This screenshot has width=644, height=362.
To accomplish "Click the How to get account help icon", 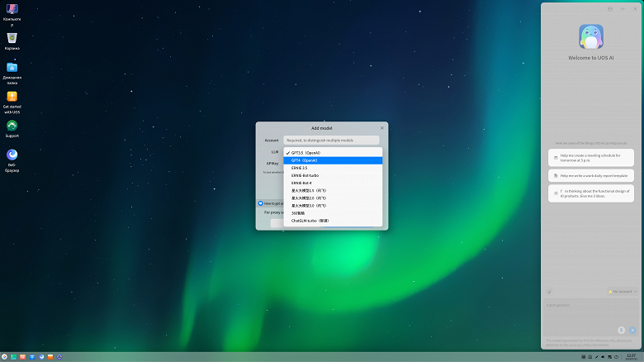I will point(261,202).
